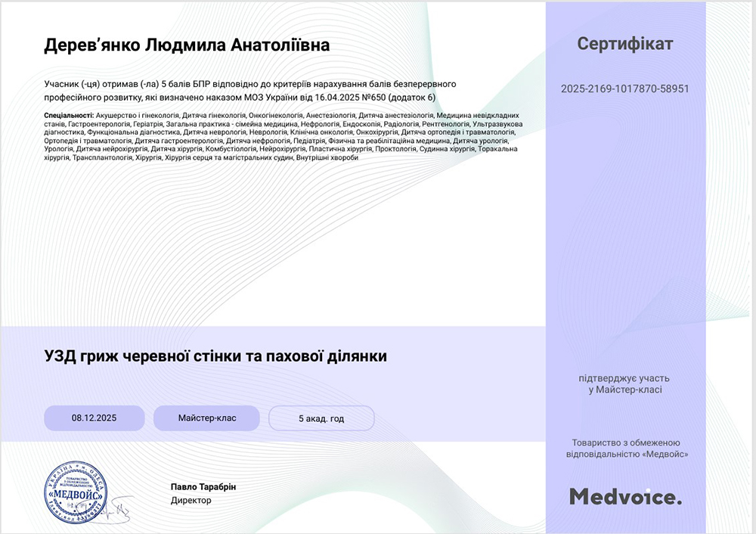The height and width of the screenshot is (534, 756).
Task: Select the «Сертифікат» header tab
Action: tap(625, 44)
